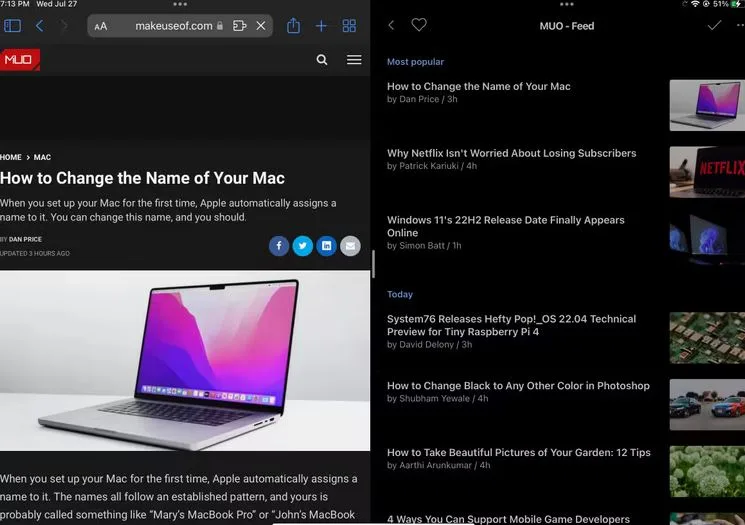Share the article by email
745x525 pixels.
[x=350, y=246]
